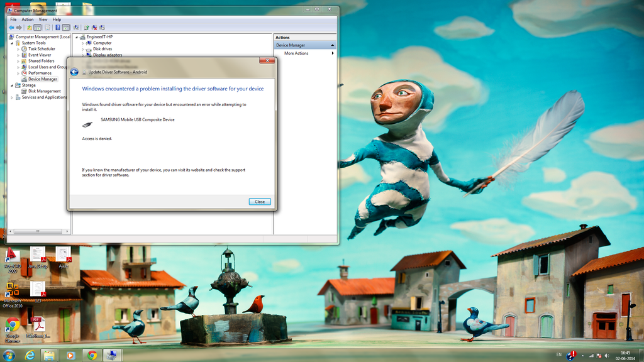Expand the Task Scheduler tree node

click(x=18, y=49)
